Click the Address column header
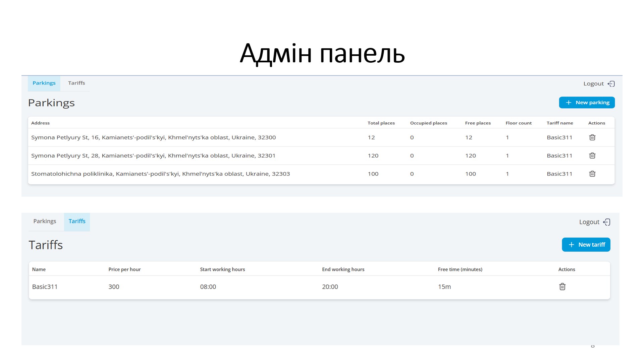The image size is (644, 362). 40,123
